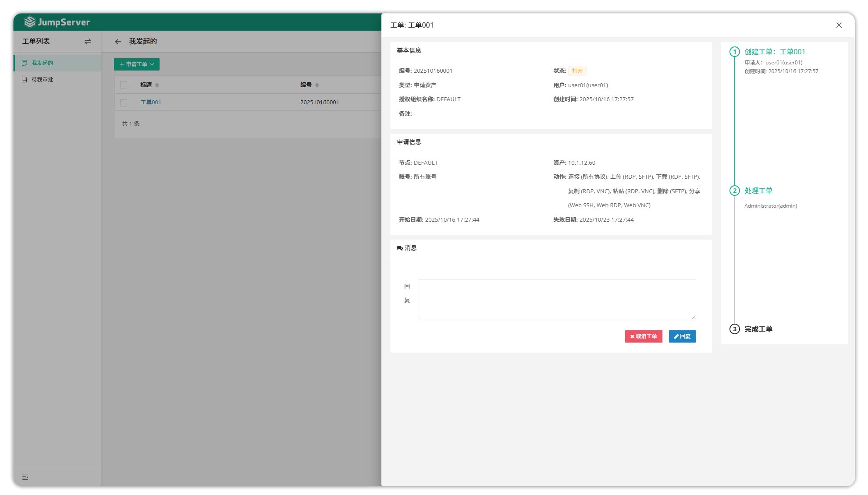Go back using the left arrow icon
This screenshot has width=868, height=495.
click(x=118, y=42)
